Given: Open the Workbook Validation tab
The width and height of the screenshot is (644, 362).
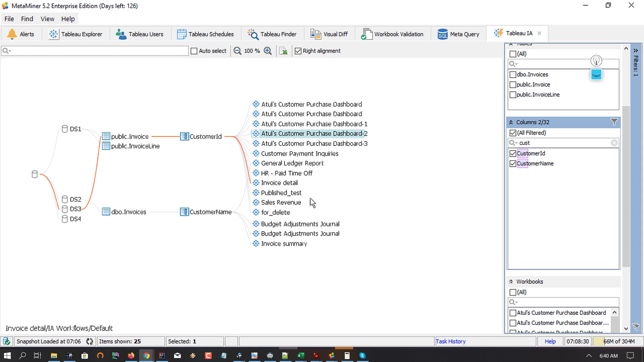Looking at the screenshot, I should tap(392, 34).
